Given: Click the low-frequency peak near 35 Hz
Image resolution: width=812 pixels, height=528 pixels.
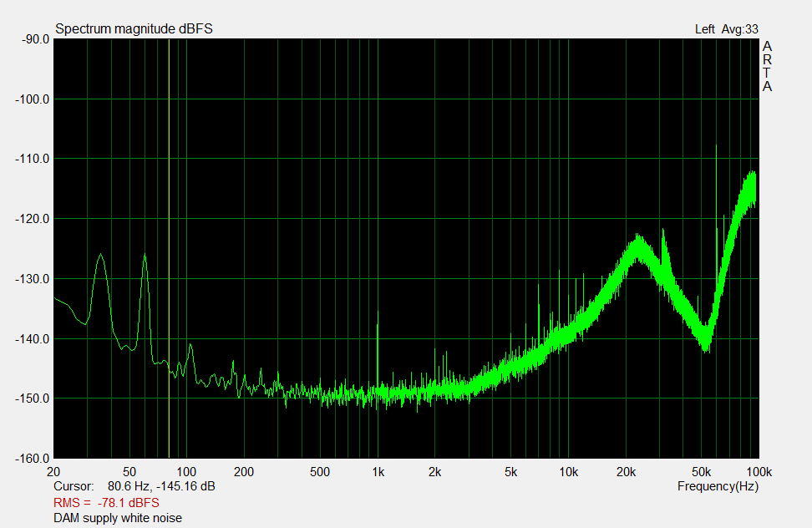Looking at the screenshot, I should (x=100, y=255).
